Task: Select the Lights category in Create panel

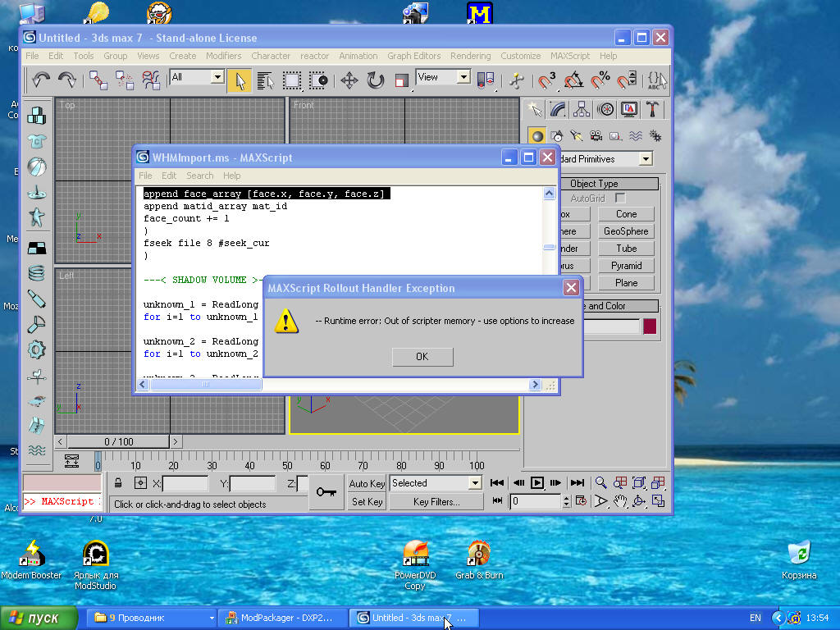Action: (577, 135)
